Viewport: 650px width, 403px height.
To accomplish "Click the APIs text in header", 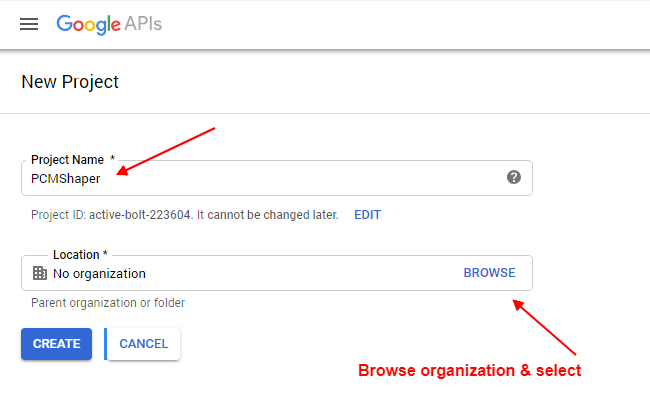I will click(x=143, y=24).
